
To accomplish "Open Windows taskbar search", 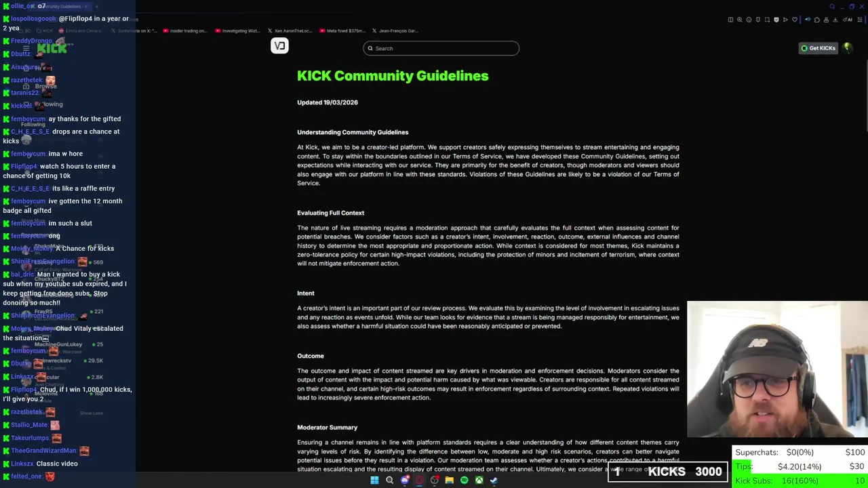I will 389,480.
